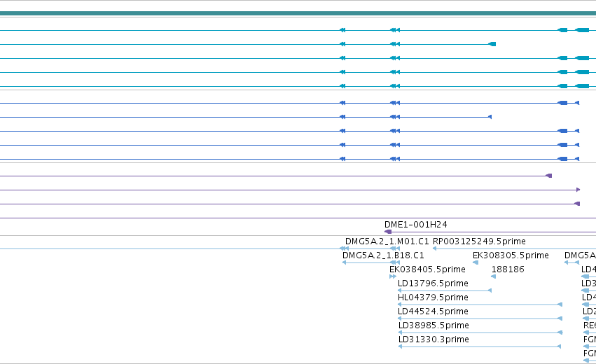This screenshot has height=364, width=596.
Task: Click the right-pointing purple arrow feature
Action: coord(578,190)
